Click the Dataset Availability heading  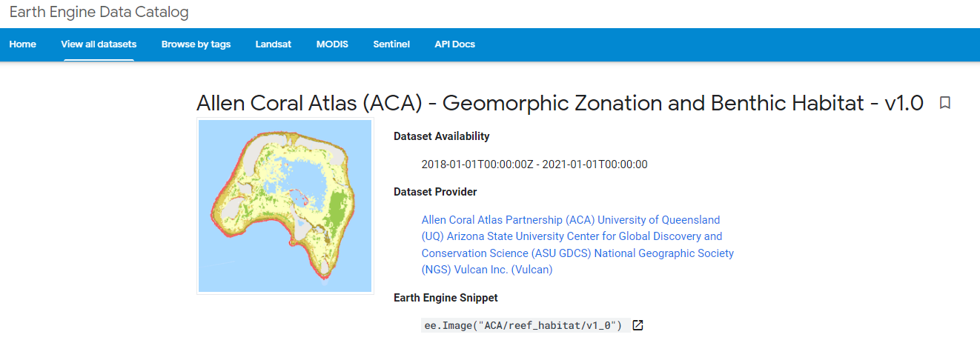(x=442, y=136)
